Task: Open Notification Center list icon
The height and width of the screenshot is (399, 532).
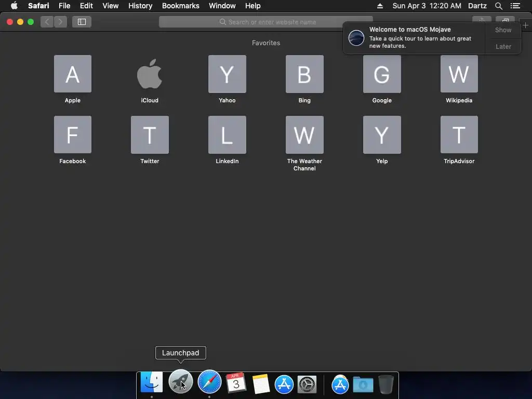Action: (x=515, y=6)
